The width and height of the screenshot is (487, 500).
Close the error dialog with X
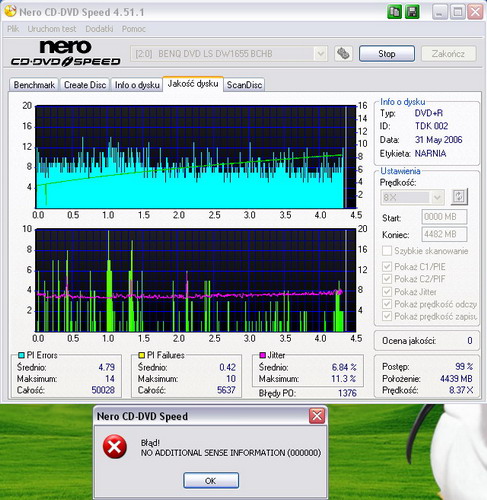[317, 416]
